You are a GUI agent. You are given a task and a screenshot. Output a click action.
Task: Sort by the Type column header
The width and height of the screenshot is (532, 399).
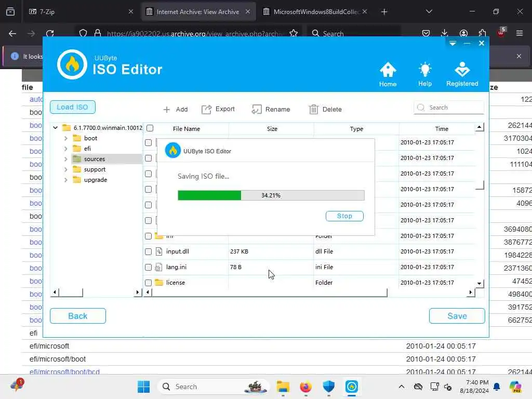coord(356,129)
